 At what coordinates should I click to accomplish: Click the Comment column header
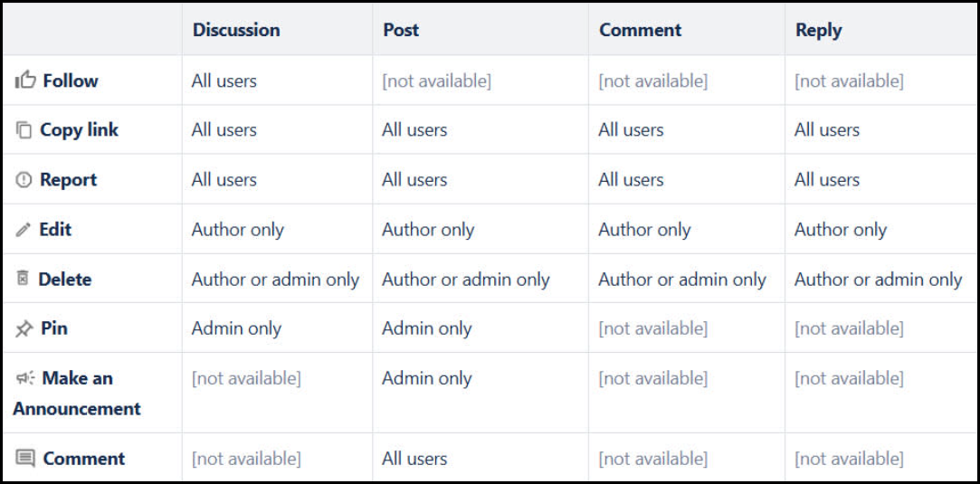pyautogui.click(x=642, y=30)
